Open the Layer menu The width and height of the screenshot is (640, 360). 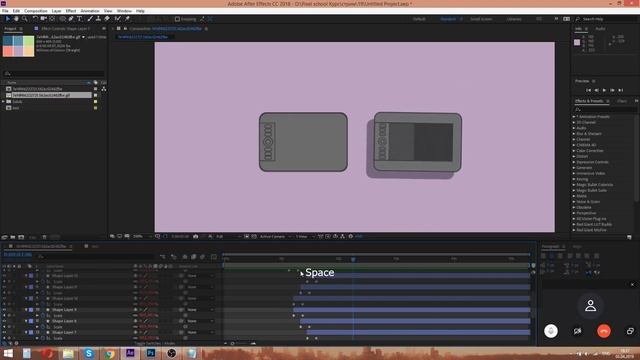(56, 11)
